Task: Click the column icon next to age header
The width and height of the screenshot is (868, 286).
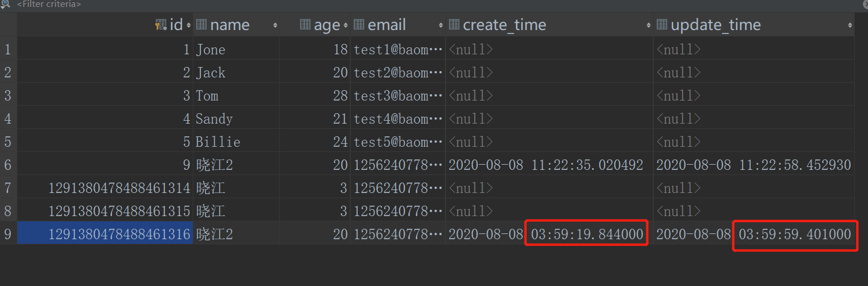Action: 306,25
